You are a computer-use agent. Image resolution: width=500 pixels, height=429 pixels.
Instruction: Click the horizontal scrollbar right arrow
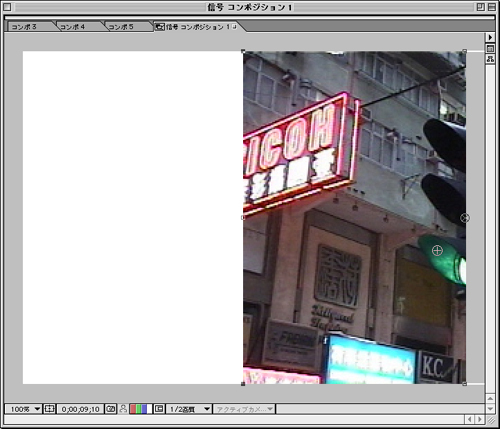click(480, 419)
